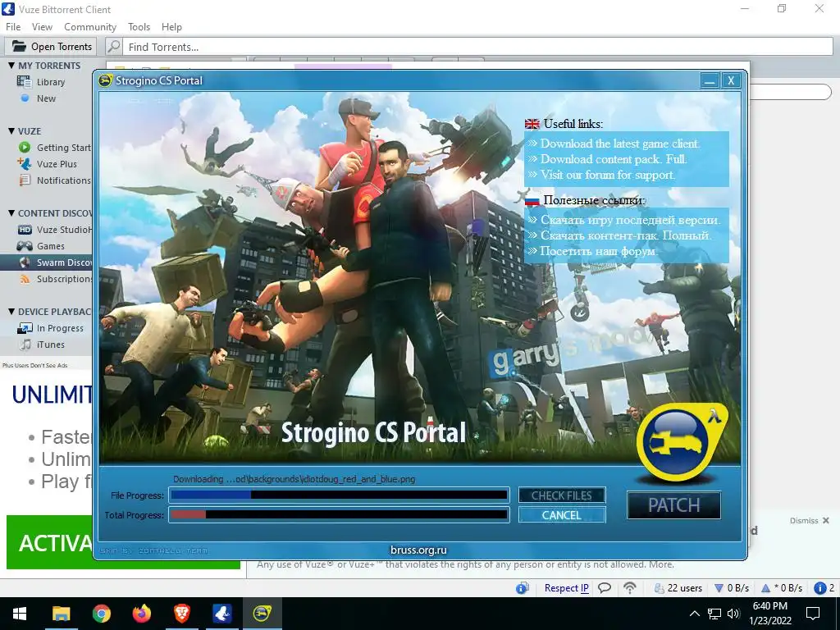Screen dimensions: 840x630
Task: Open the Respect IP link
Action: [566, 588]
